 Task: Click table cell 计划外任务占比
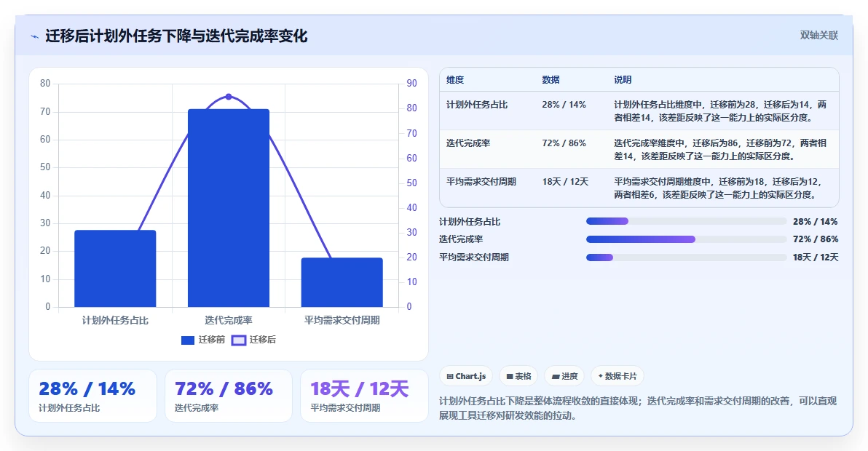point(477,105)
